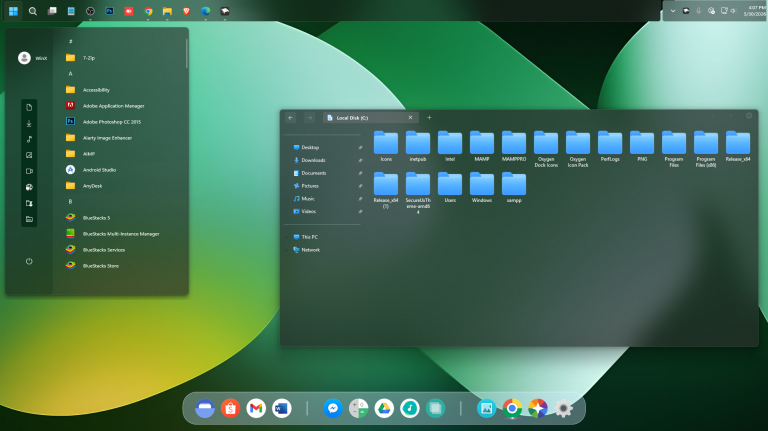Jump to letter A section header
The height and width of the screenshot is (431, 768).
point(71,73)
